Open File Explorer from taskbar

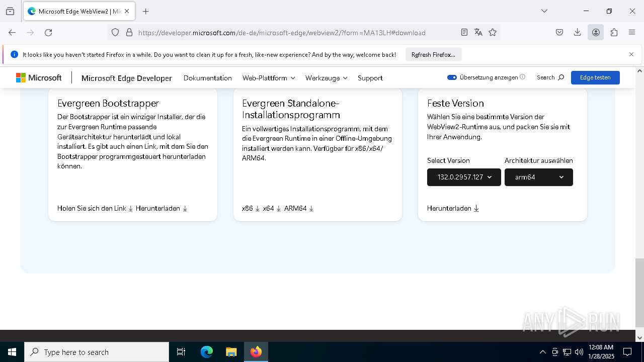(x=231, y=352)
